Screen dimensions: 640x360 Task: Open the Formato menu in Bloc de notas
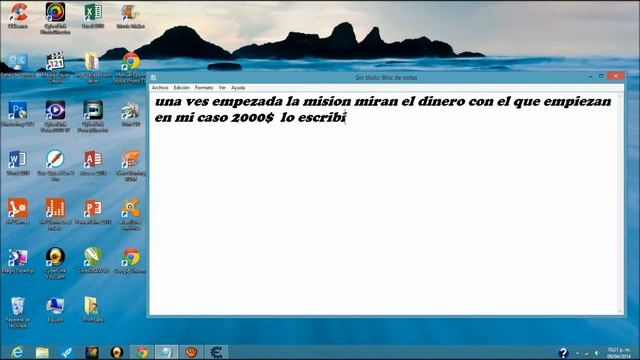click(x=204, y=88)
